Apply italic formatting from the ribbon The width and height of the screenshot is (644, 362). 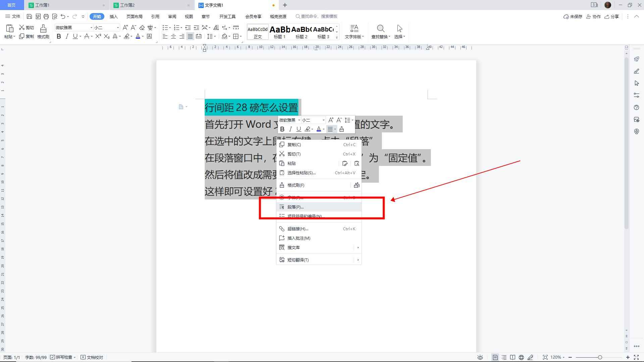click(67, 37)
